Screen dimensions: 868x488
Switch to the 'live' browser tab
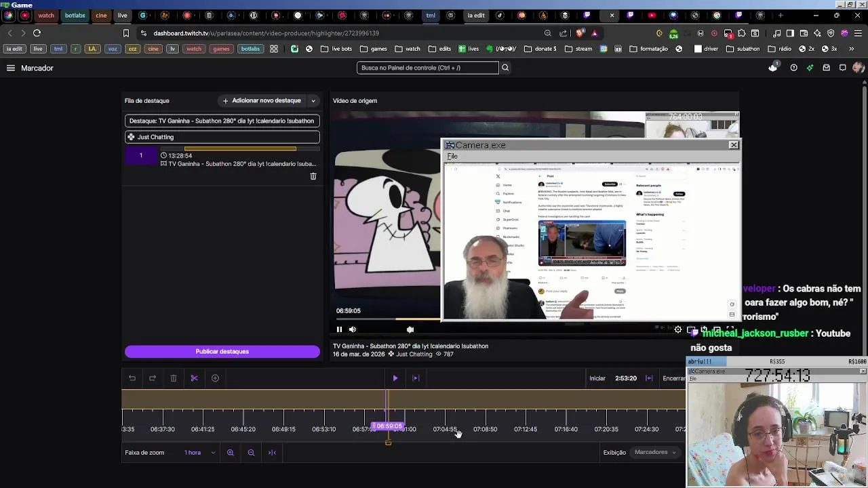click(122, 15)
